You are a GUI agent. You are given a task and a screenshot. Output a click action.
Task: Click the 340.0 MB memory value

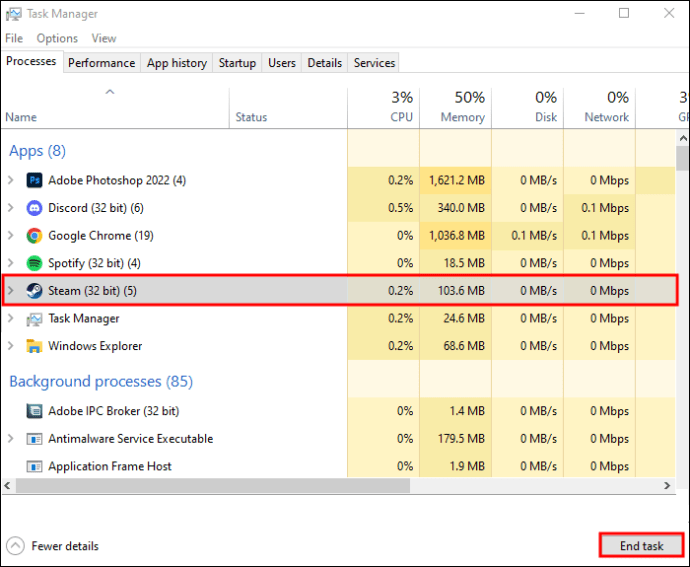(x=461, y=208)
